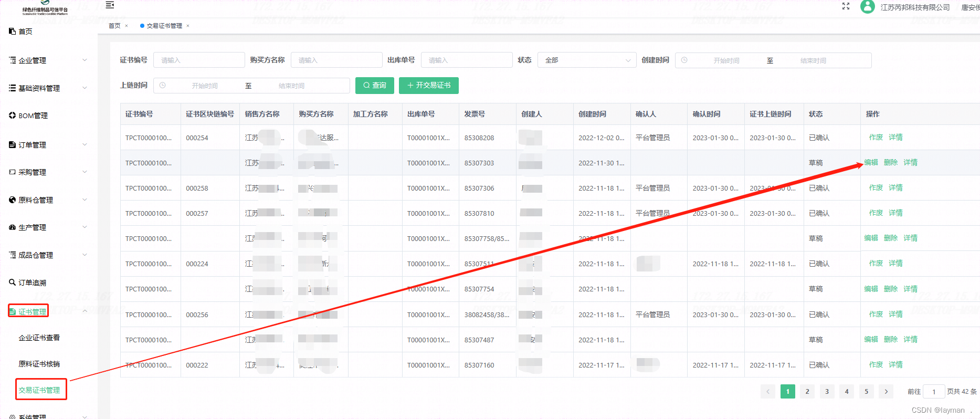Click the 查询 search button
Screen dimensions: 980x419
point(375,86)
